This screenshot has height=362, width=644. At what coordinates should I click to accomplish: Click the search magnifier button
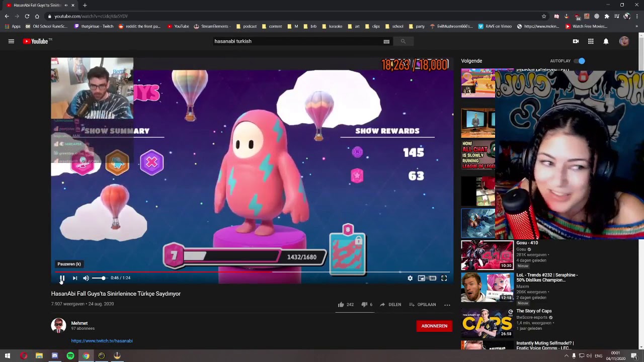pos(403,41)
